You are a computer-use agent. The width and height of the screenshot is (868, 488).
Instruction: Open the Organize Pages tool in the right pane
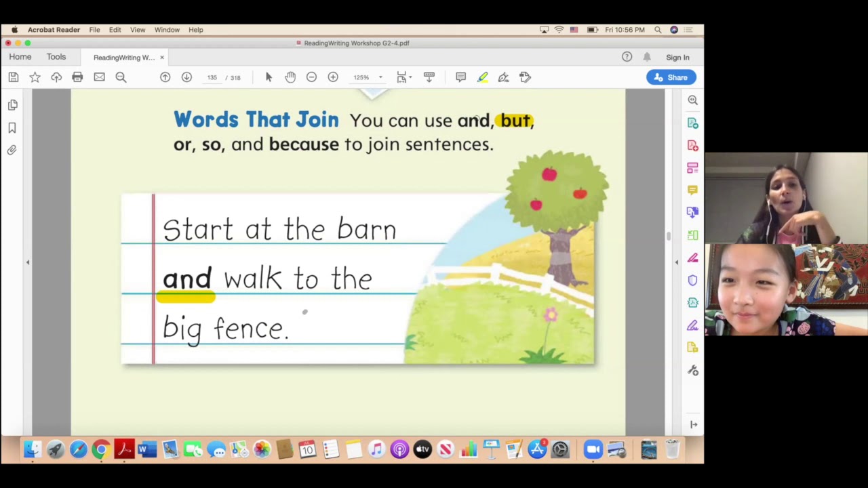[692, 168]
